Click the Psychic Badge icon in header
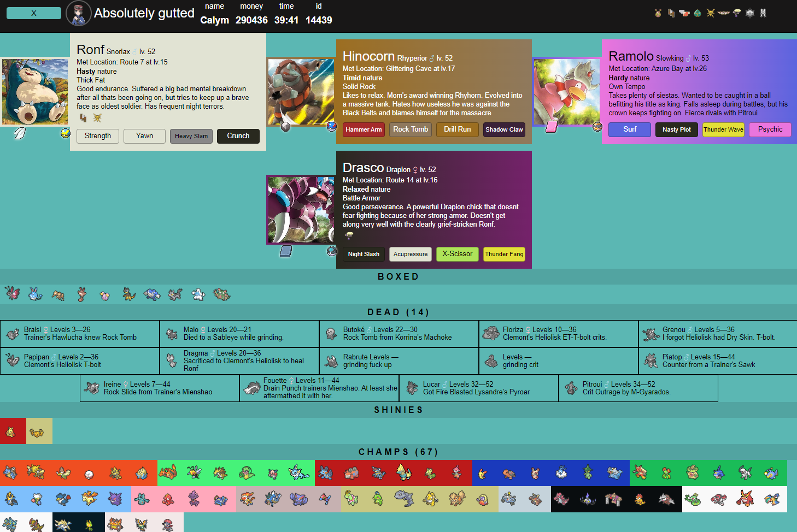 coord(737,13)
